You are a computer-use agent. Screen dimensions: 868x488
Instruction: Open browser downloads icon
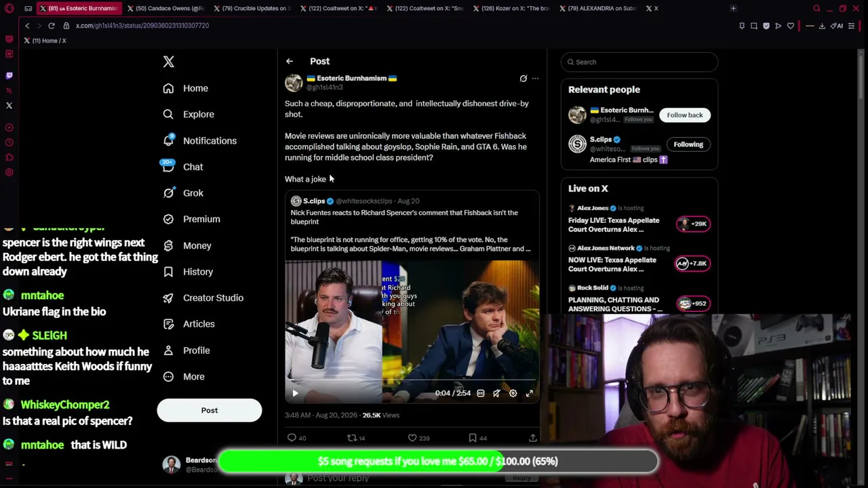tap(822, 26)
